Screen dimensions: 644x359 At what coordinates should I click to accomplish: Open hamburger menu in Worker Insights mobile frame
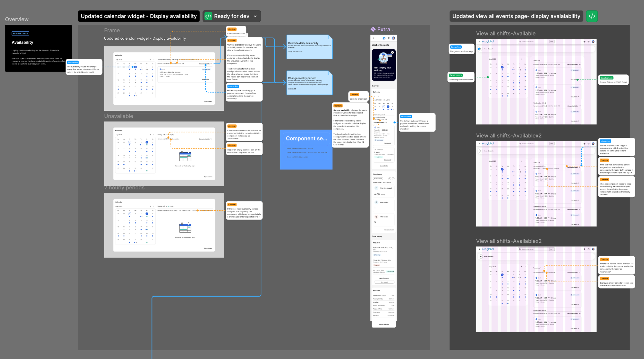pos(373,38)
